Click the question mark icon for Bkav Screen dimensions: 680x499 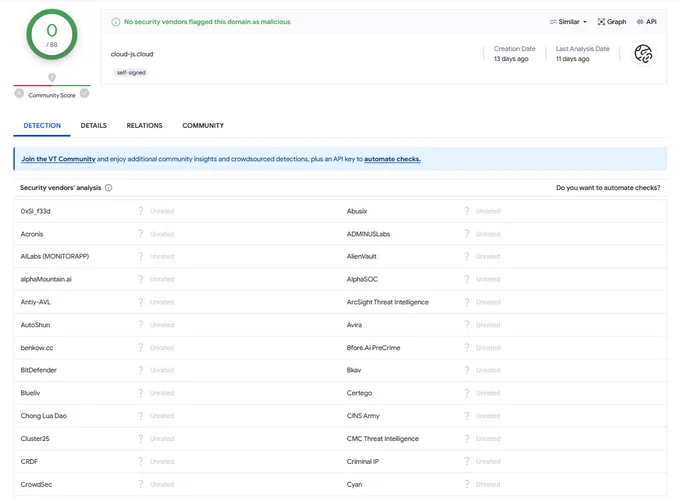tap(467, 370)
